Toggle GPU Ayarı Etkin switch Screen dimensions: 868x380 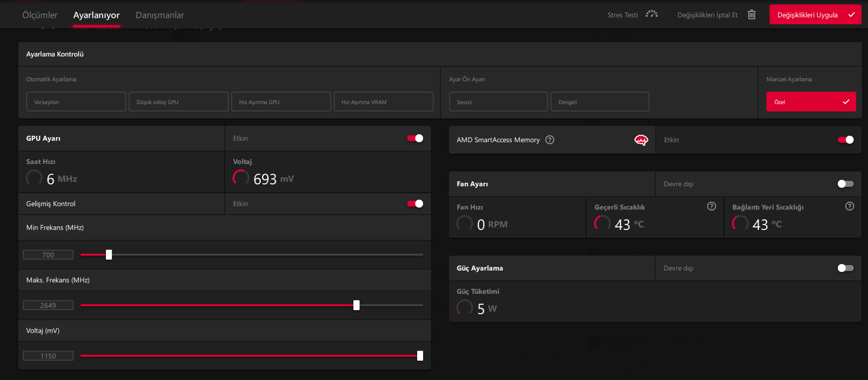tap(415, 138)
